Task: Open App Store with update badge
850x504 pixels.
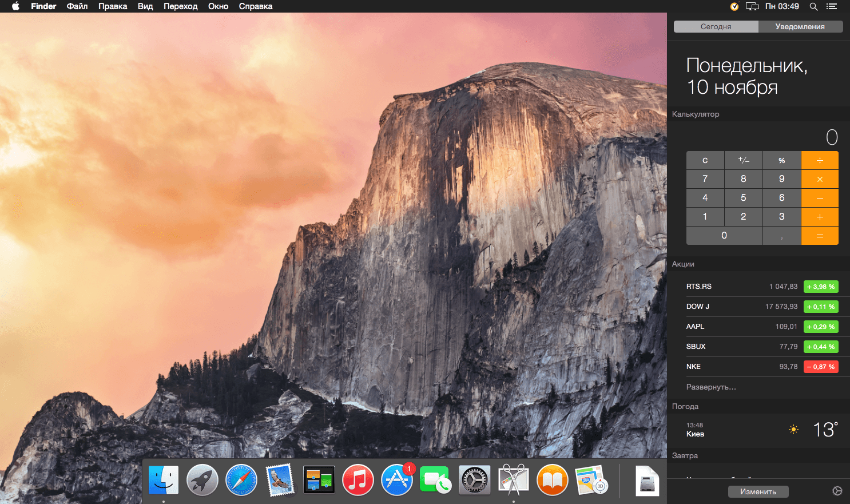Action: pyautogui.click(x=397, y=479)
